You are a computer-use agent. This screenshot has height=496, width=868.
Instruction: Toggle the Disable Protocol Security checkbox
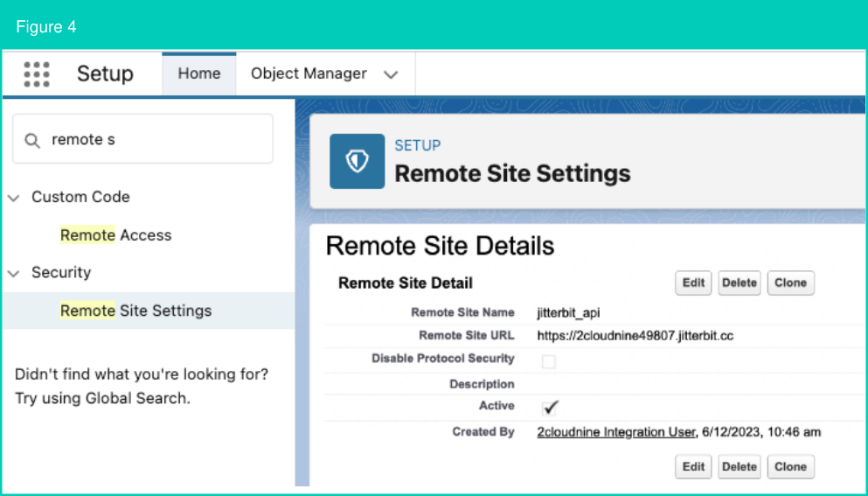pos(549,361)
